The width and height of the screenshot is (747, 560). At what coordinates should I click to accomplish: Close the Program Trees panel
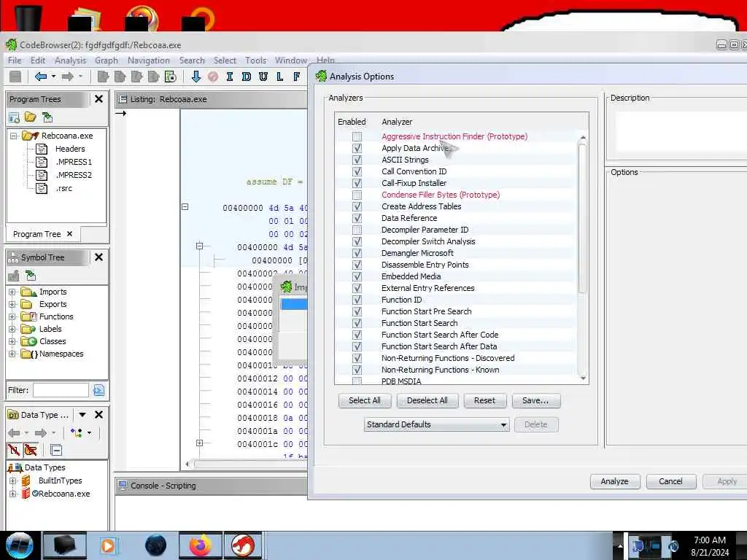(98, 99)
